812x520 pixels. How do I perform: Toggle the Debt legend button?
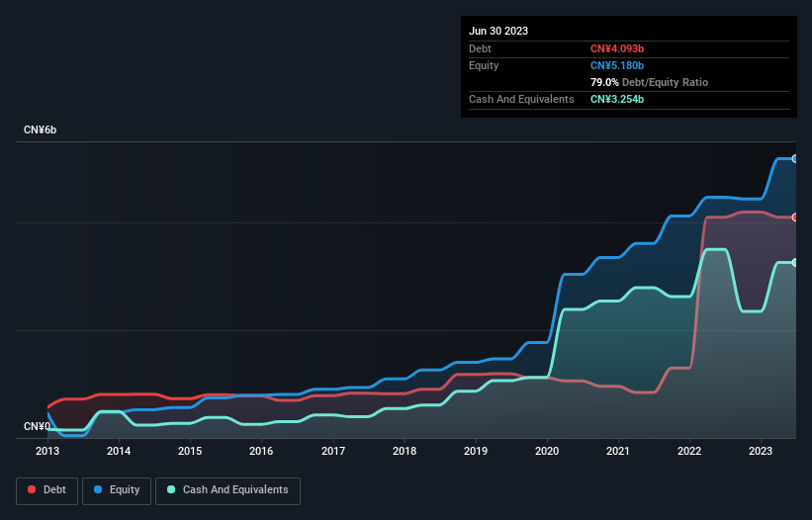point(45,489)
